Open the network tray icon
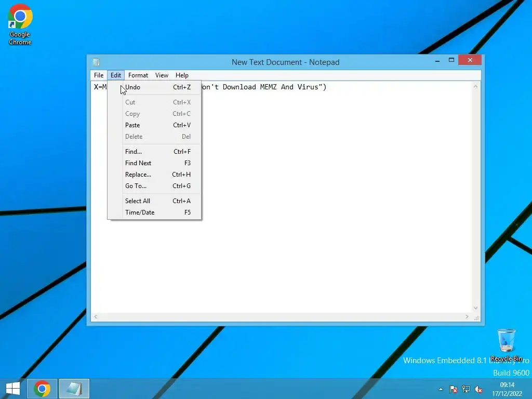 pos(466,389)
